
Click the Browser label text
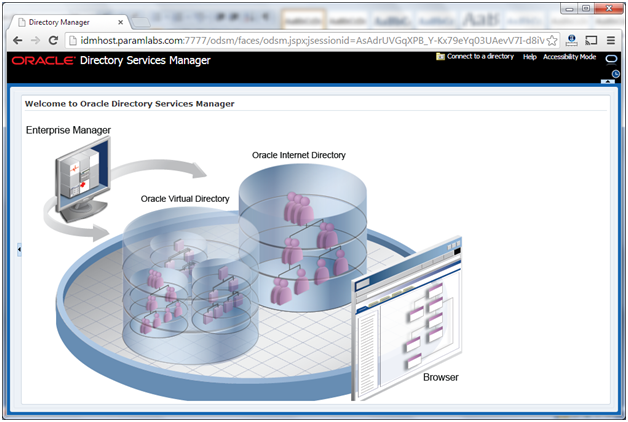(x=441, y=377)
